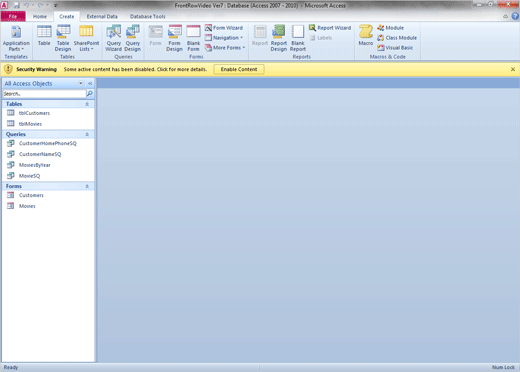Customize Quick Access Toolbar dropdown

pos(55,5)
